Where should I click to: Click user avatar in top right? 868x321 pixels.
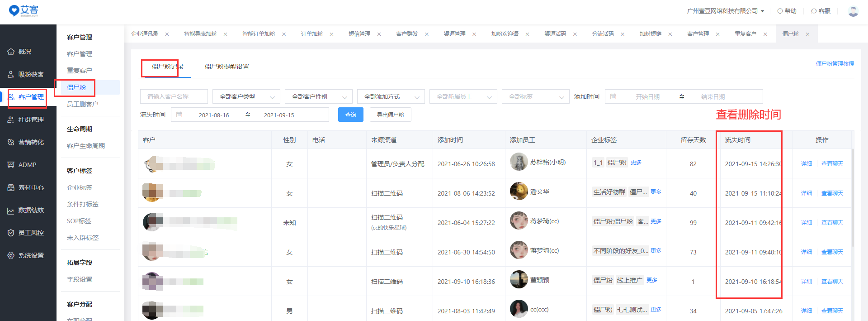coord(853,11)
